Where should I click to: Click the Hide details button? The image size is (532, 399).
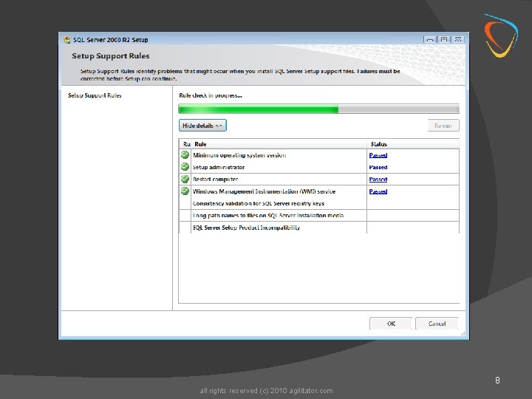pyautogui.click(x=202, y=126)
